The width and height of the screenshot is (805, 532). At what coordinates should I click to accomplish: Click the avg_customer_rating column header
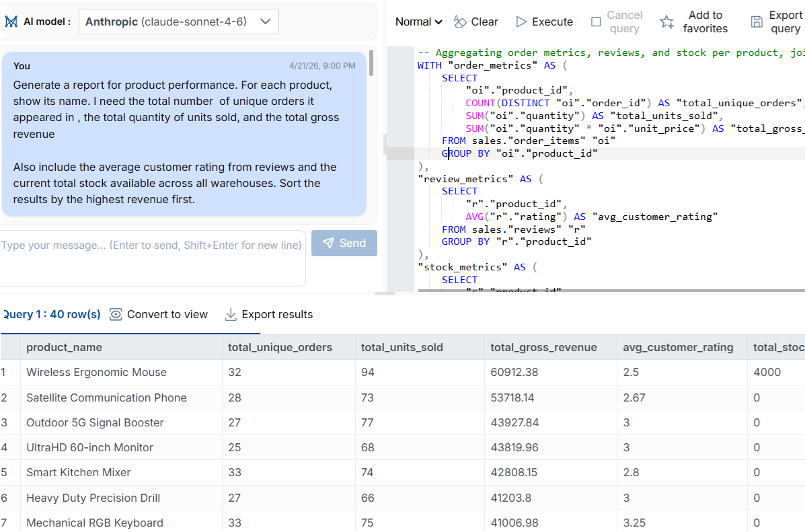coord(682,347)
